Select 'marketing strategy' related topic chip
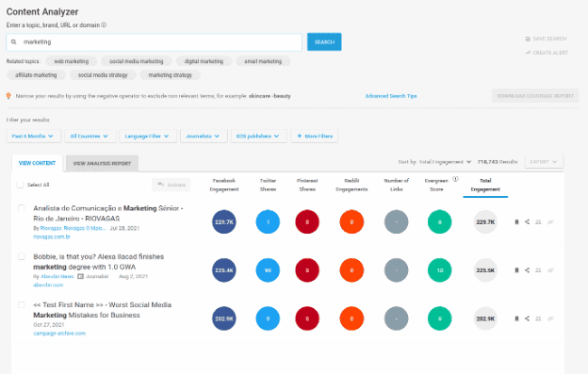This screenshot has width=588, height=375. pyautogui.click(x=171, y=75)
